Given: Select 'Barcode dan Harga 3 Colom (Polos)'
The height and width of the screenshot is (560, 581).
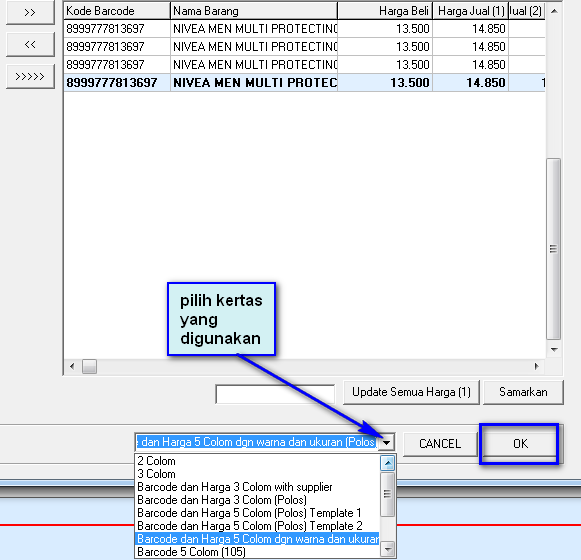Looking at the screenshot, I should 258,500.
